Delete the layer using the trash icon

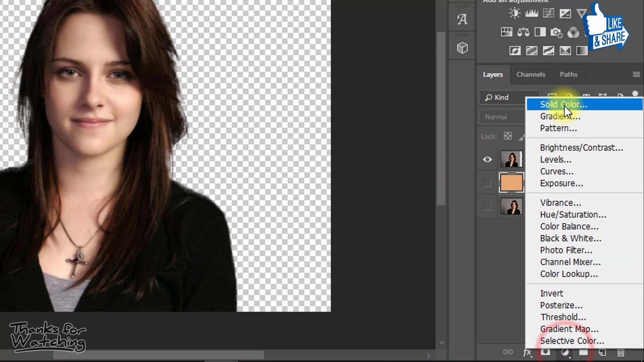pyautogui.click(x=621, y=352)
